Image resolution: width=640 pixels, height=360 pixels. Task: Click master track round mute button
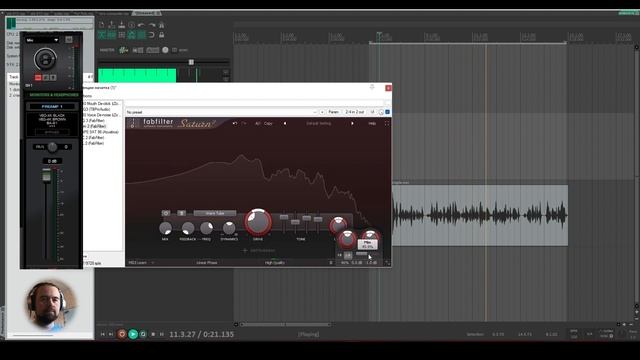165,50
